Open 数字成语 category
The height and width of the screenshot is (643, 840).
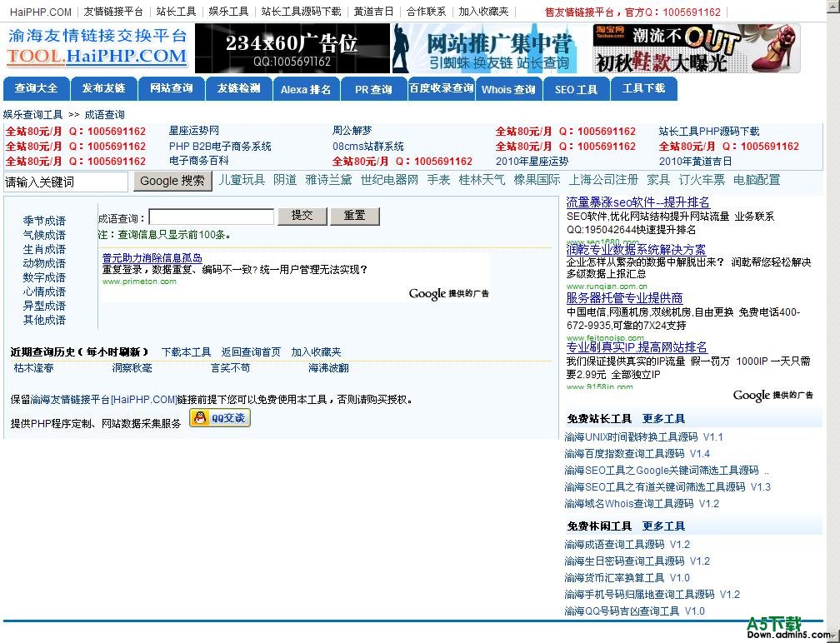(44, 277)
